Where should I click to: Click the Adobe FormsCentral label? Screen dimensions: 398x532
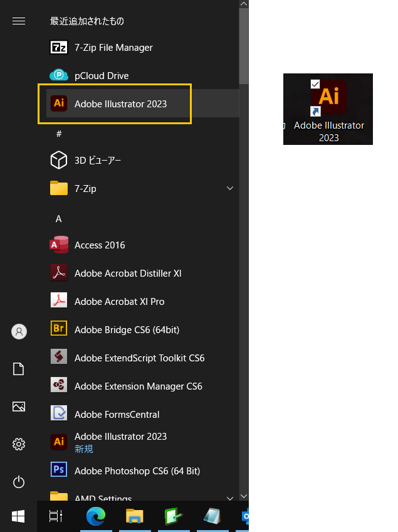tap(117, 414)
